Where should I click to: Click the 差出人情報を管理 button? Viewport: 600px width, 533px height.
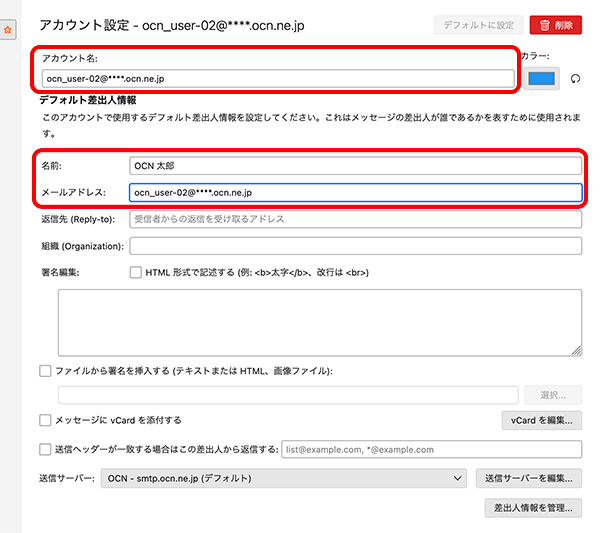[532, 508]
